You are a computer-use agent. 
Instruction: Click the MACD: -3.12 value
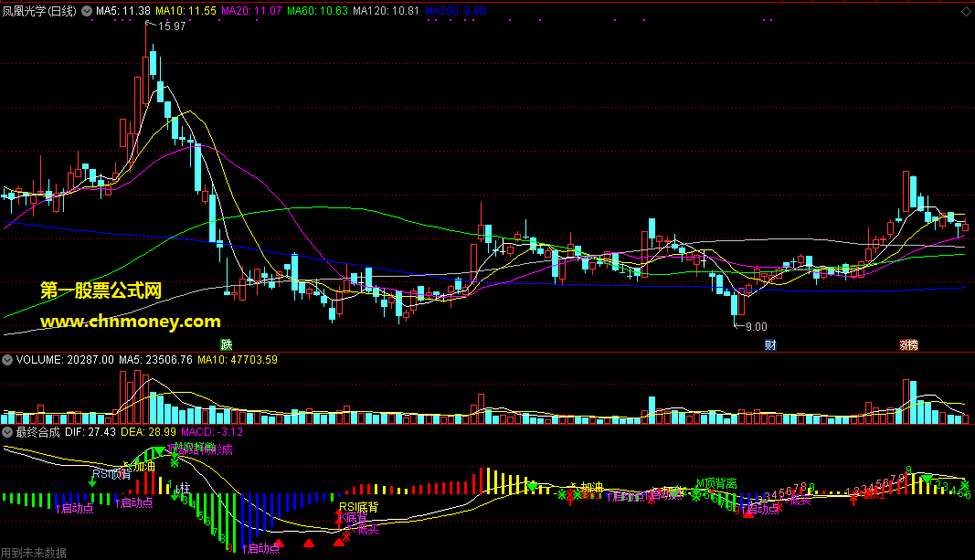211,432
